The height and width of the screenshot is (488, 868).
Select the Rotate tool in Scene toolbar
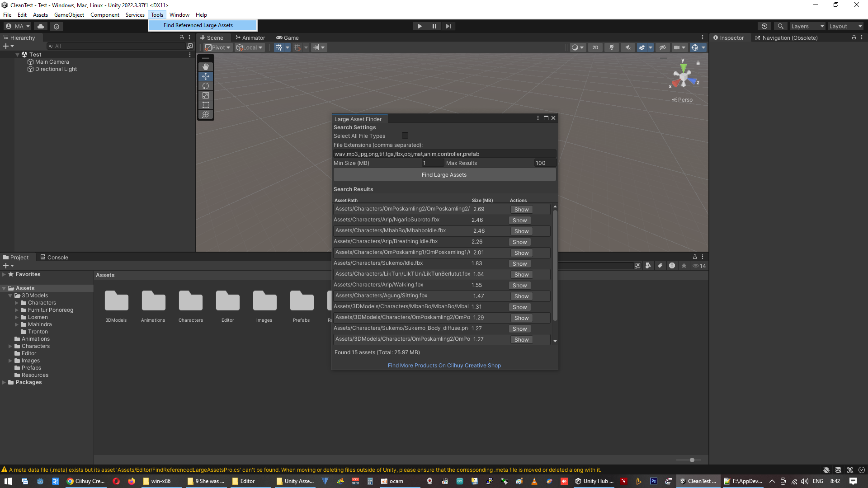(x=206, y=86)
